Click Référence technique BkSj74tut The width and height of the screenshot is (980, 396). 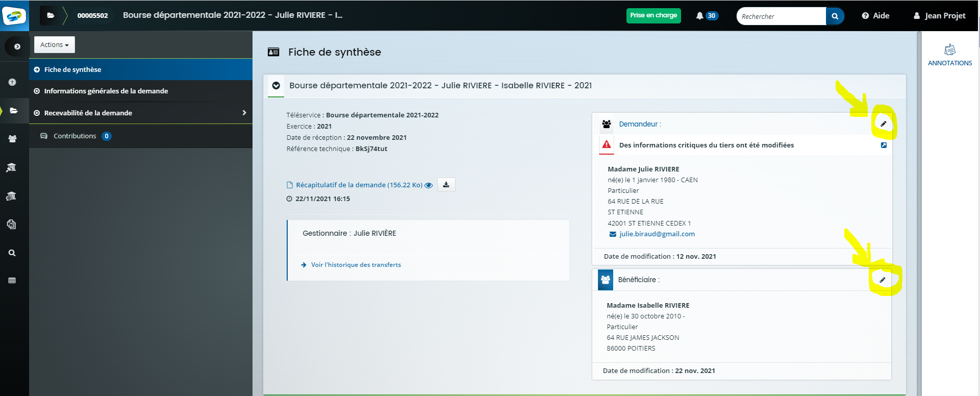(x=337, y=149)
